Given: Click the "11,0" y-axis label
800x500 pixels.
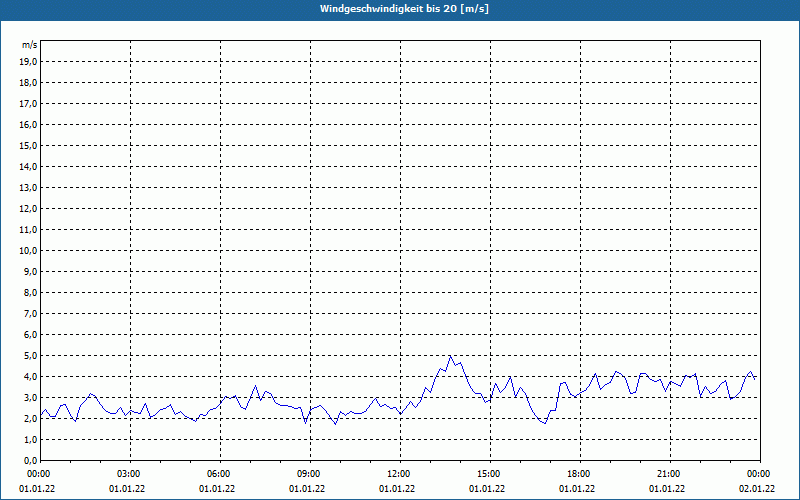Looking at the screenshot, I should [28, 230].
